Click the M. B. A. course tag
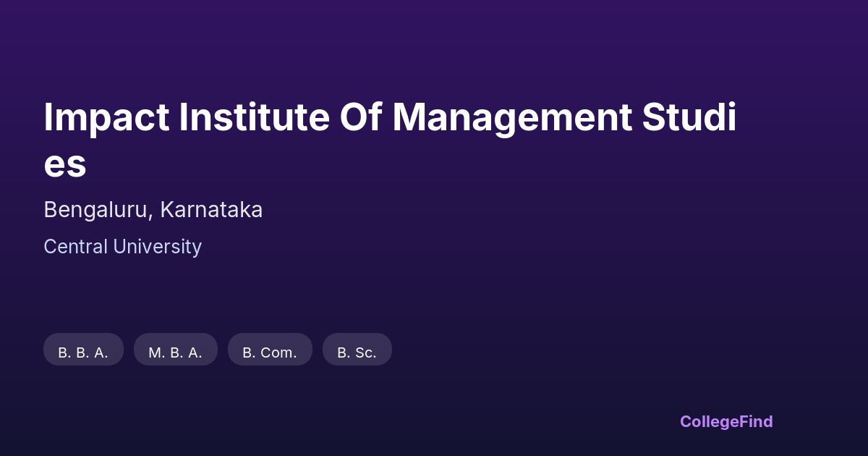 [175, 352]
